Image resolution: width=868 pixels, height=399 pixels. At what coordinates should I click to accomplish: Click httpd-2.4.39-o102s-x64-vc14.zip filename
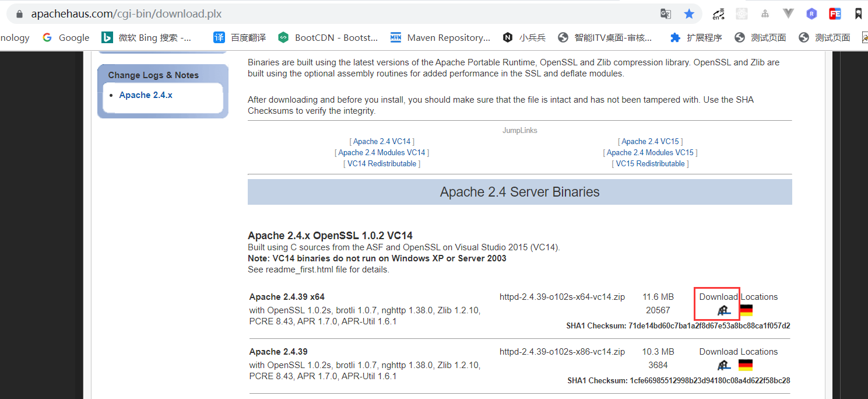coord(562,297)
